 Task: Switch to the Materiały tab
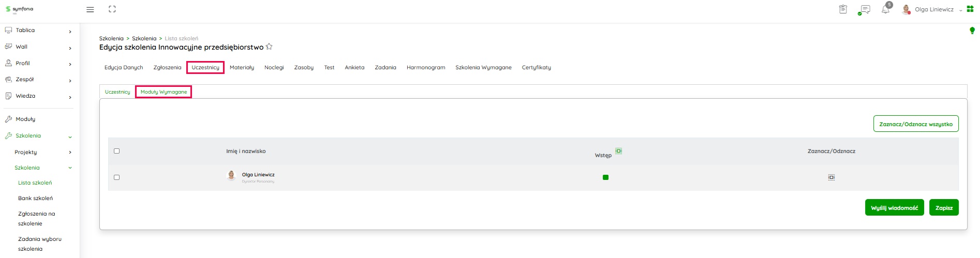point(242,68)
